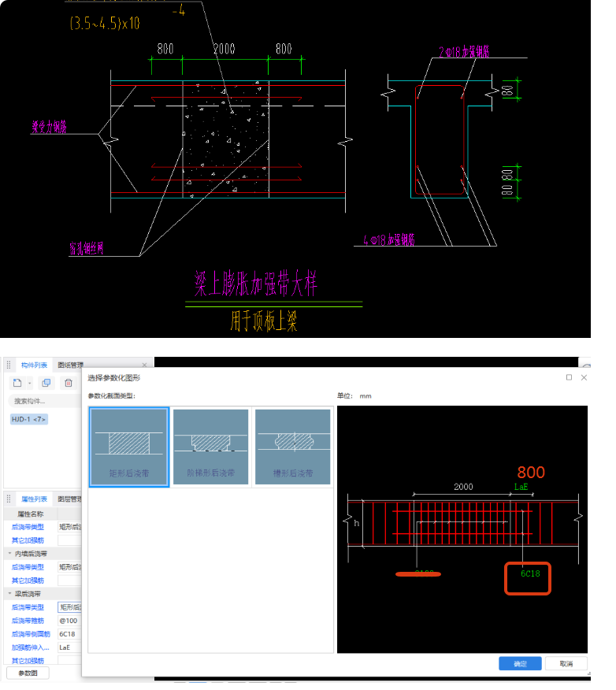Viewport: 616px width, 690px height.
Task: Click the 梁受力钢筋 annotation label
Action: click(49, 127)
